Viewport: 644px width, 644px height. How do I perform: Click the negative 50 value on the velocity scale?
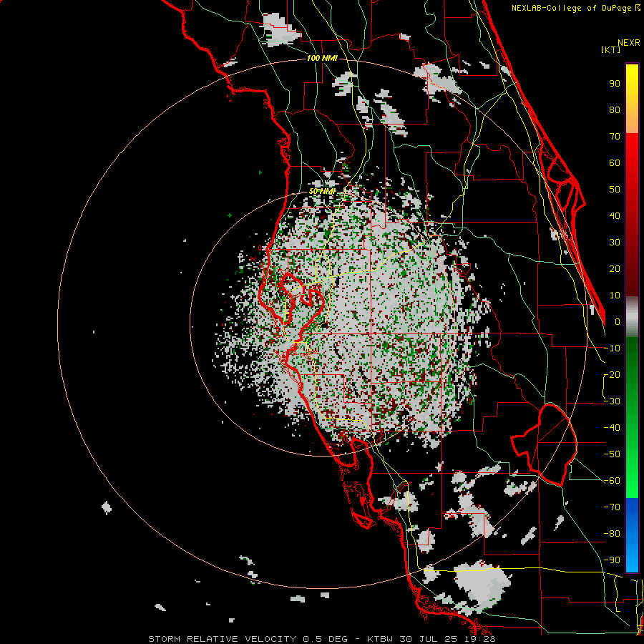coord(612,454)
